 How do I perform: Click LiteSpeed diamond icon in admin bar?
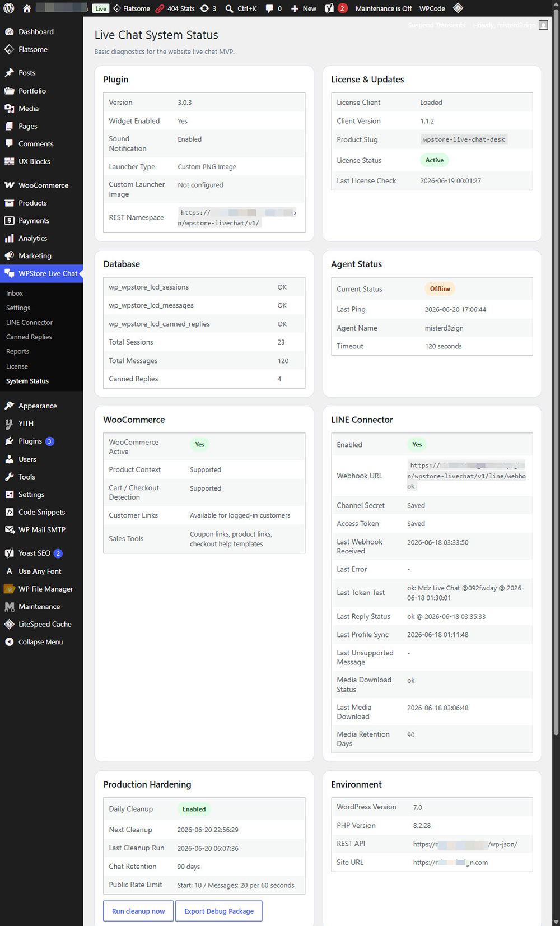458,8
